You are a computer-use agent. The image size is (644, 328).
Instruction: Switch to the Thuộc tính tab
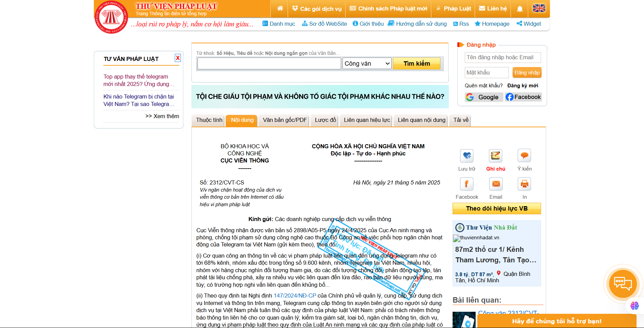click(x=209, y=120)
